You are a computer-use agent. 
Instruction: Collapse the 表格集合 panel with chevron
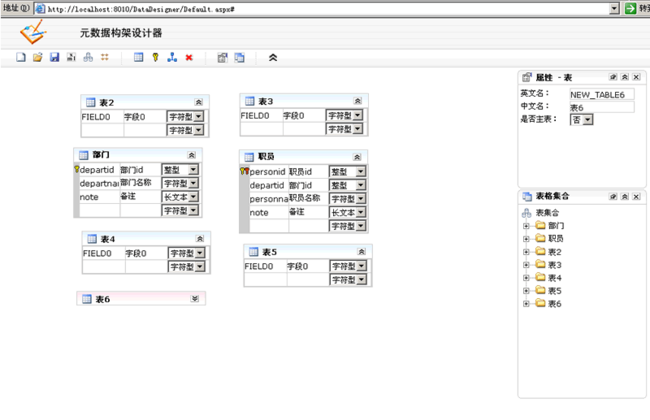[x=625, y=197]
